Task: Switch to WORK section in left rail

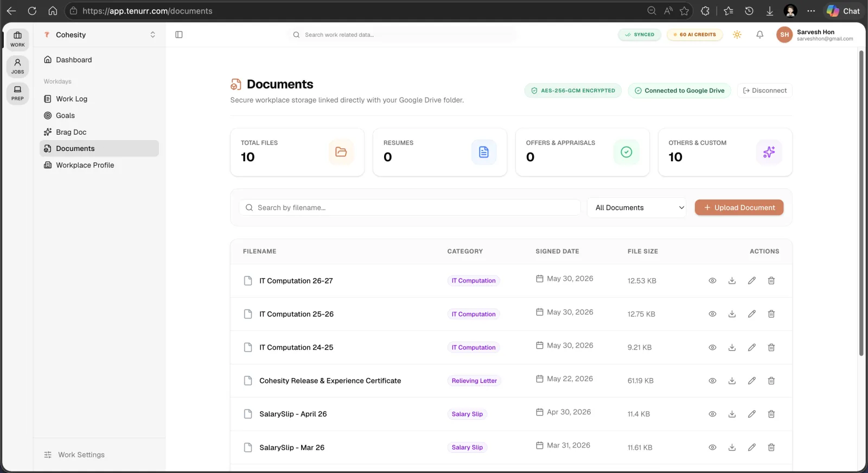Action: (x=17, y=39)
